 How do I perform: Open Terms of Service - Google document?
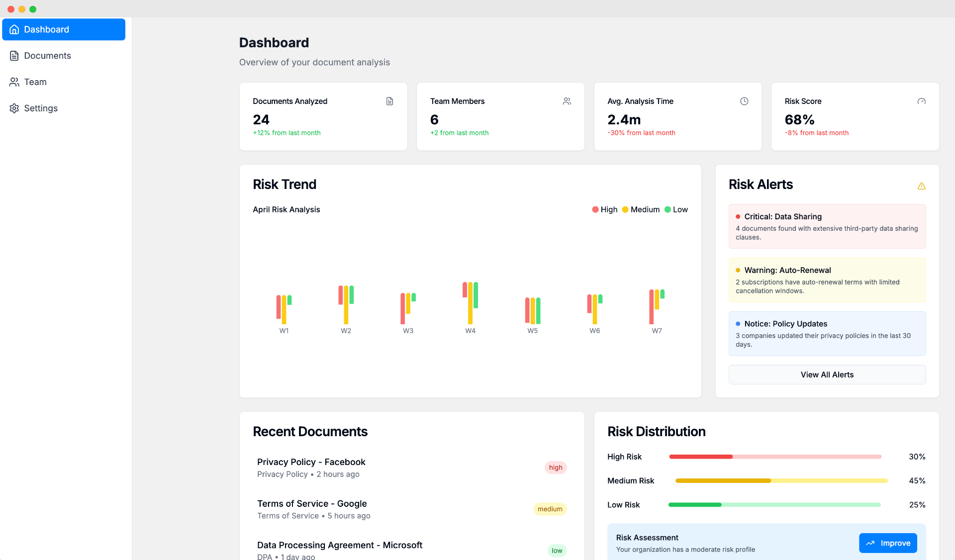click(412, 509)
